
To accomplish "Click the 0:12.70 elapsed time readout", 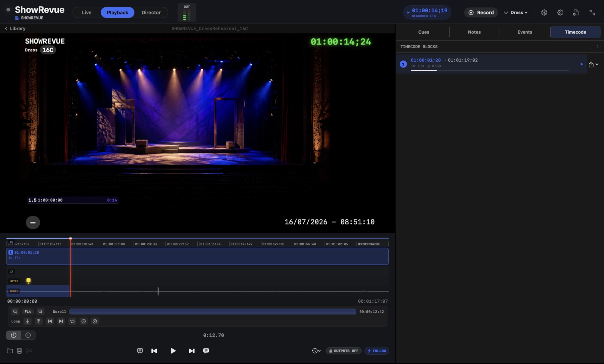I will pyautogui.click(x=213, y=335).
